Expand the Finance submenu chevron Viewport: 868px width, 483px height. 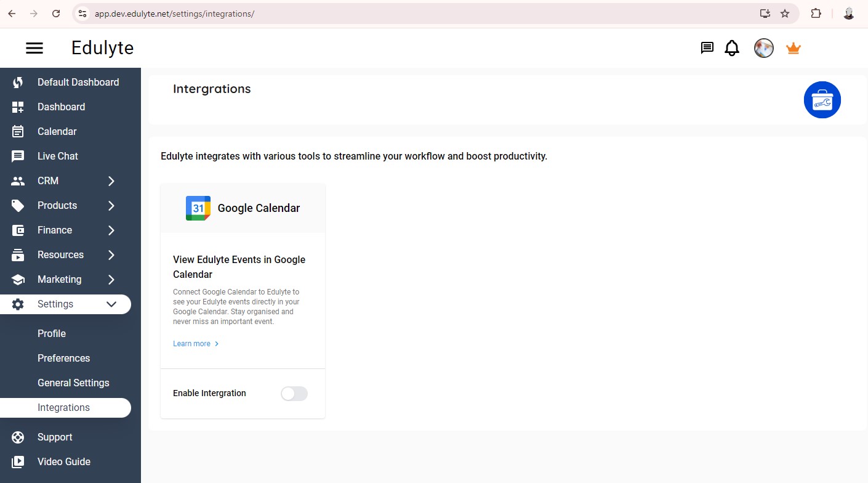click(111, 230)
